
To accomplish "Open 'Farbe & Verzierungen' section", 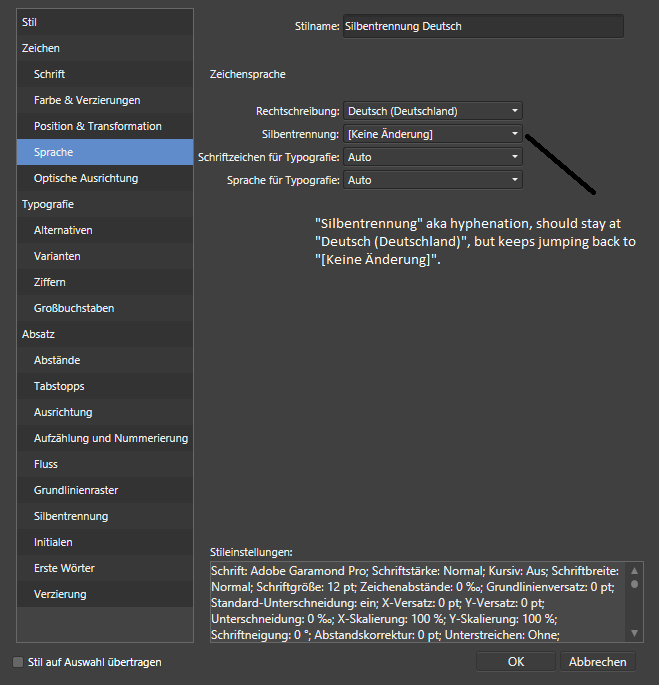I will pyautogui.click(x=105, y=100).
